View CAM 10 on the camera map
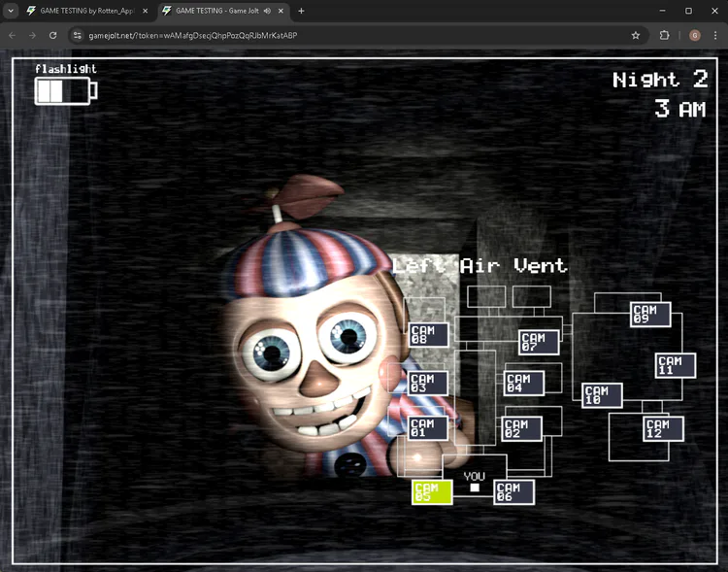The image size is (728, 572). 602,395
